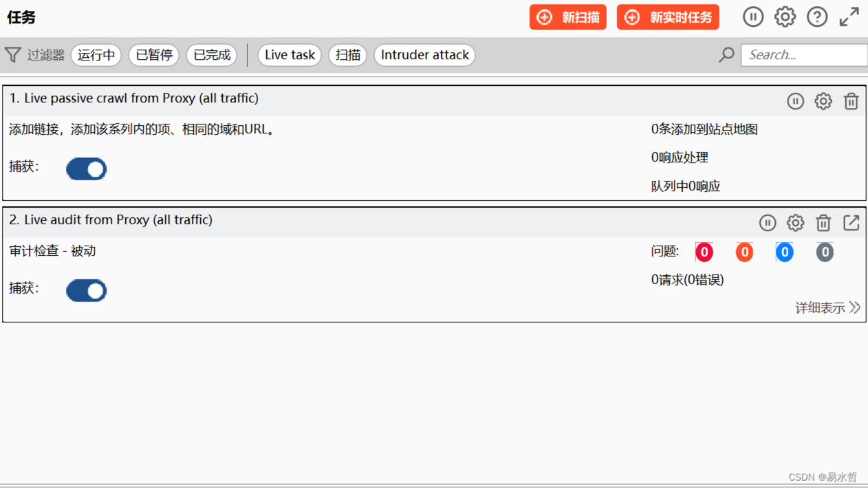Expand 详细表示 details for Live audit
The width and height of the screenshot is (868, 489).
click(x=827, y=307)
